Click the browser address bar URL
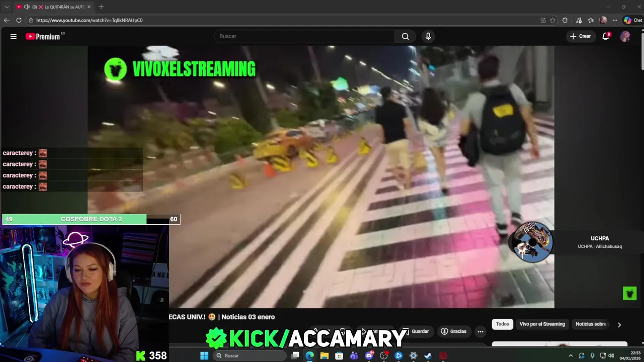This screenshot has width=644, height=362. (x=89, y=20)
